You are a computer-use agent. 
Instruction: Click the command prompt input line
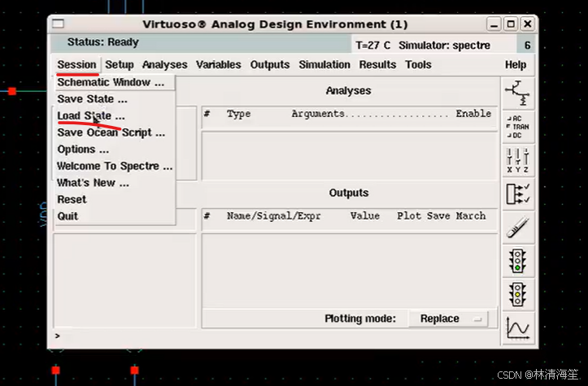coord(276,336)
